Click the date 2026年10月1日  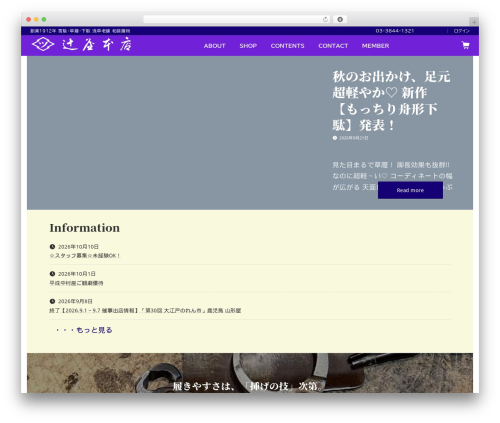tap(77, 274)
